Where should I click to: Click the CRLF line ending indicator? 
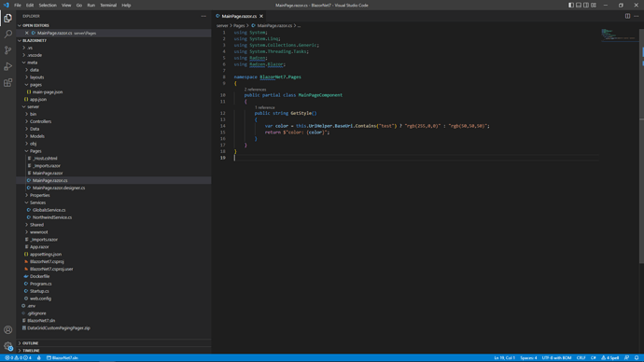coord(581,358)
